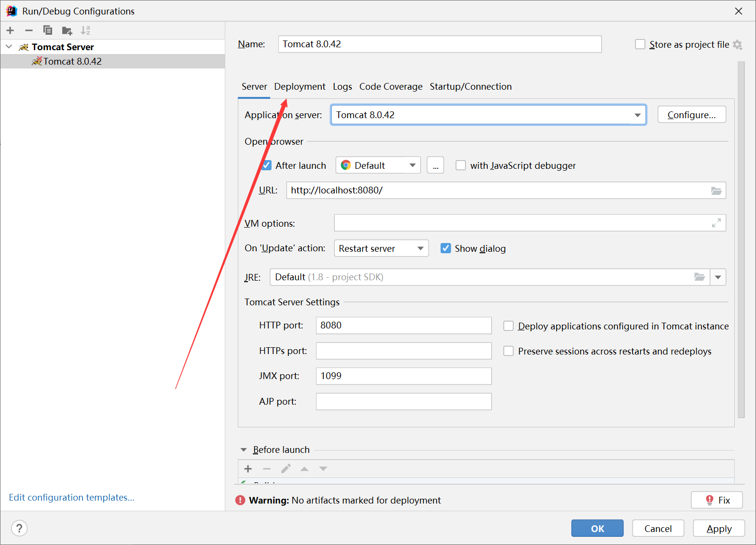The image size is (756, 545).
Task: Open Edit configuration templates link
Action: pos(71,497)
